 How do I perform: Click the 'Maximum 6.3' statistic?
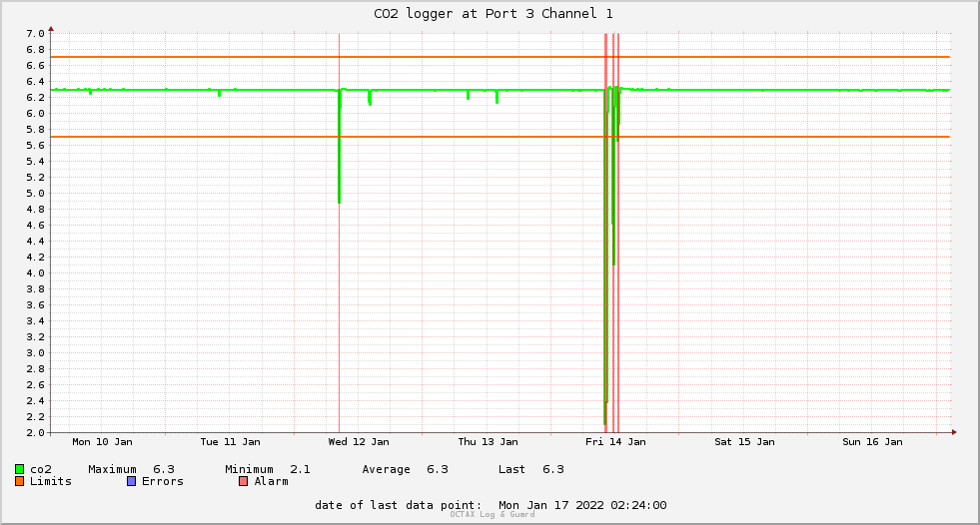coord(131,469)
